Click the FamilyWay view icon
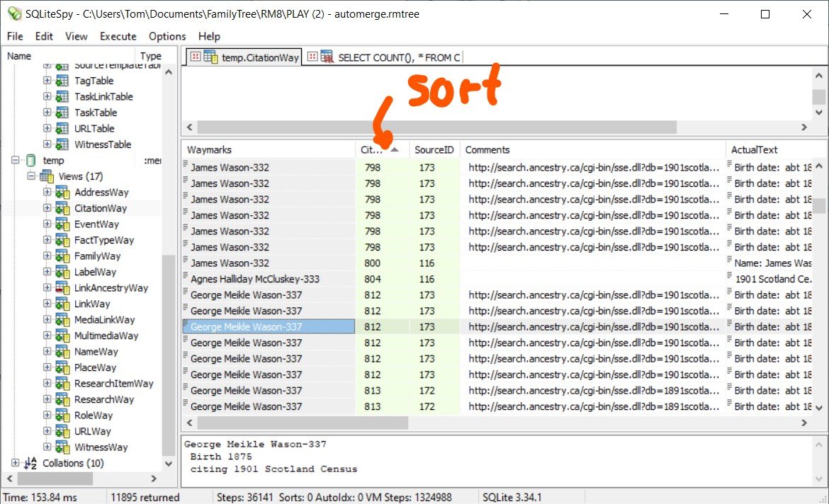 [62, 256]
